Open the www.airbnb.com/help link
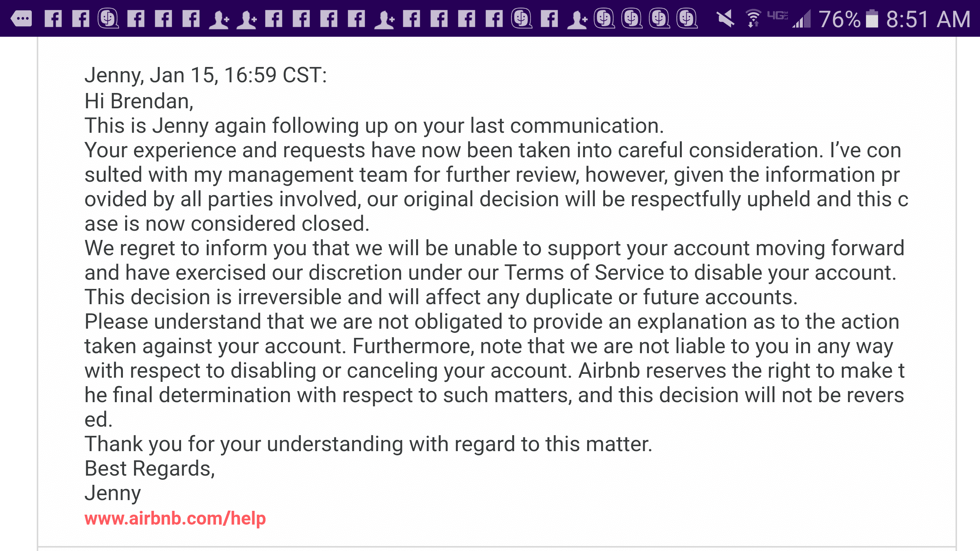 point(175,518)
